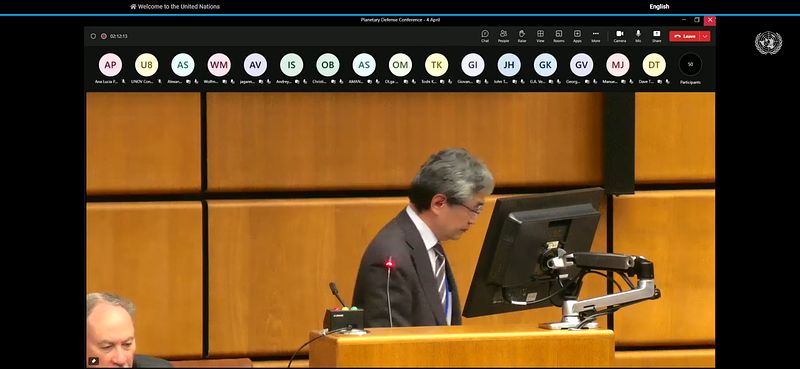The height and width of the screenshot is (369, 800).
Task: Select the GI participant avatar
Action: (472, 65)
